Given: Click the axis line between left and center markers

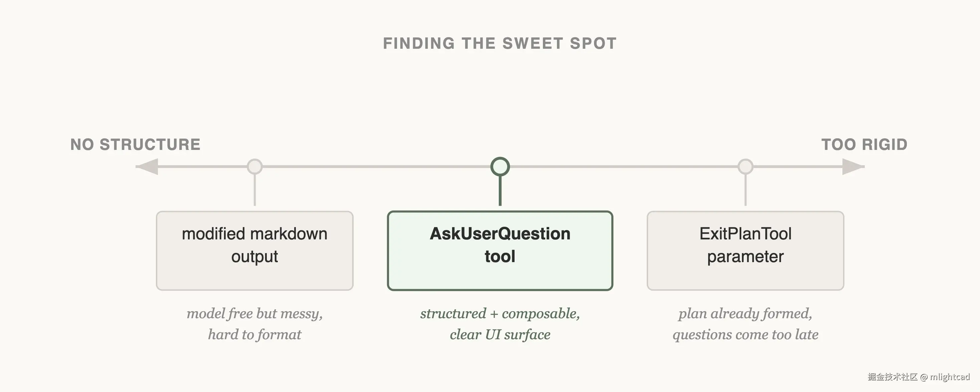Looking at the screenshot, I should point(377,167).
